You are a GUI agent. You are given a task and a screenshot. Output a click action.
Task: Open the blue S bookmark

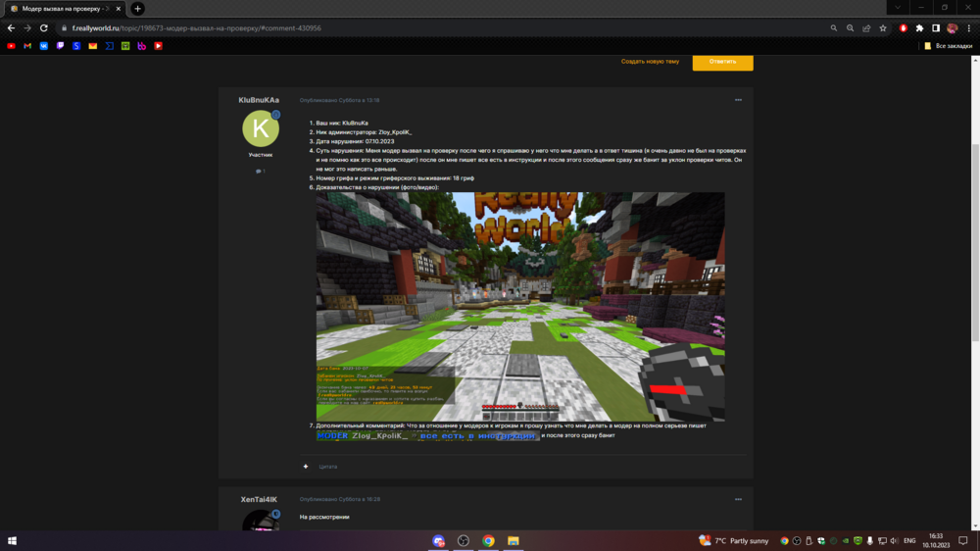pyautogui.click(x=76, y=46)
